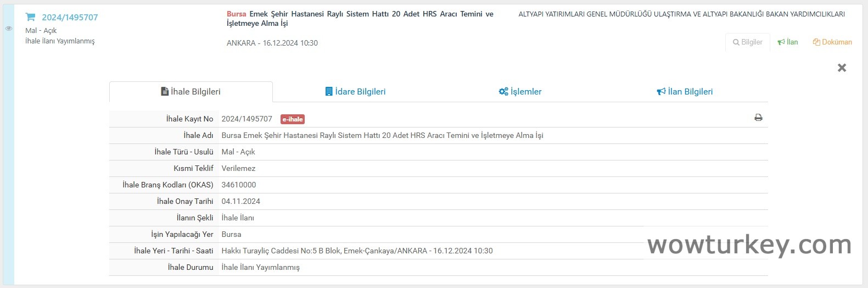This screenshot has width=868, height=288.
Task: Open the İlan megaphone button
Action: (788, 42)
